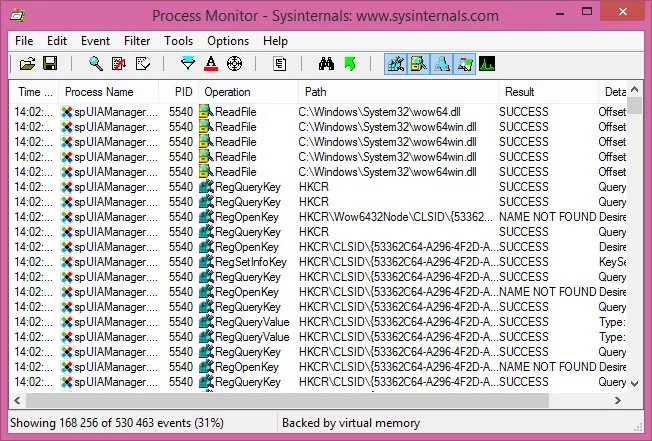Toggle Show File System Activity icon
The image size is (652, 441).
click(x=419, y=64)
